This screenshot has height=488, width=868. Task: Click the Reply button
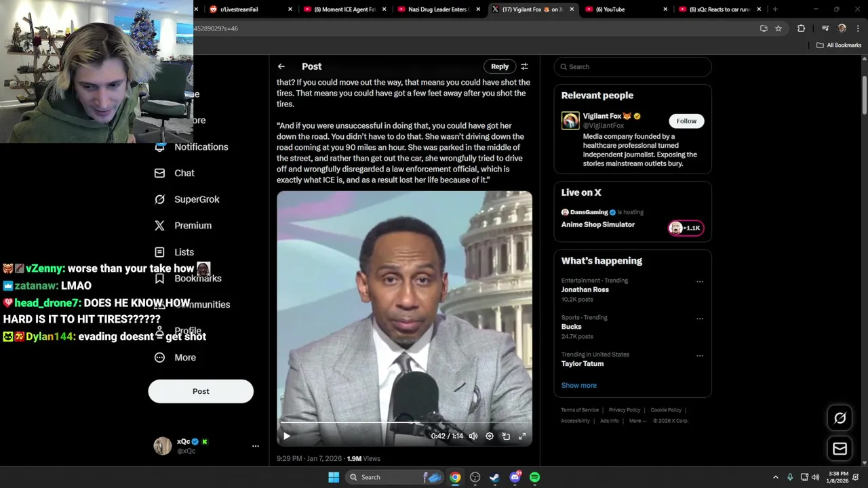[500, 66]
